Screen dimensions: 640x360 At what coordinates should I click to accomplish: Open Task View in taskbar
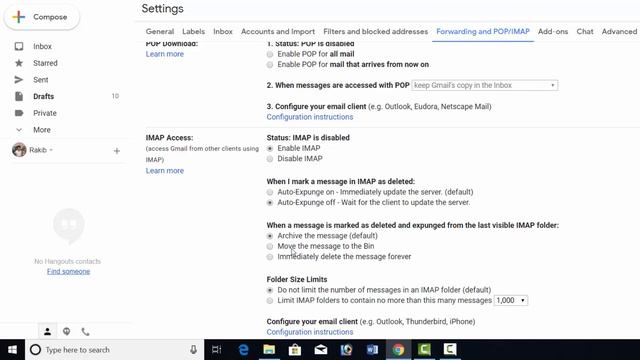[216, 350]
